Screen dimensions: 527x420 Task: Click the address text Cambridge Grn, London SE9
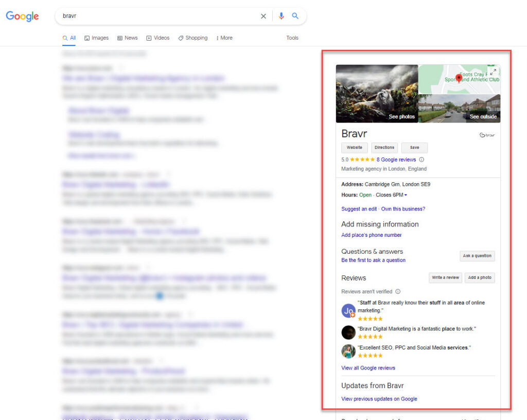(x=397, y=184)
